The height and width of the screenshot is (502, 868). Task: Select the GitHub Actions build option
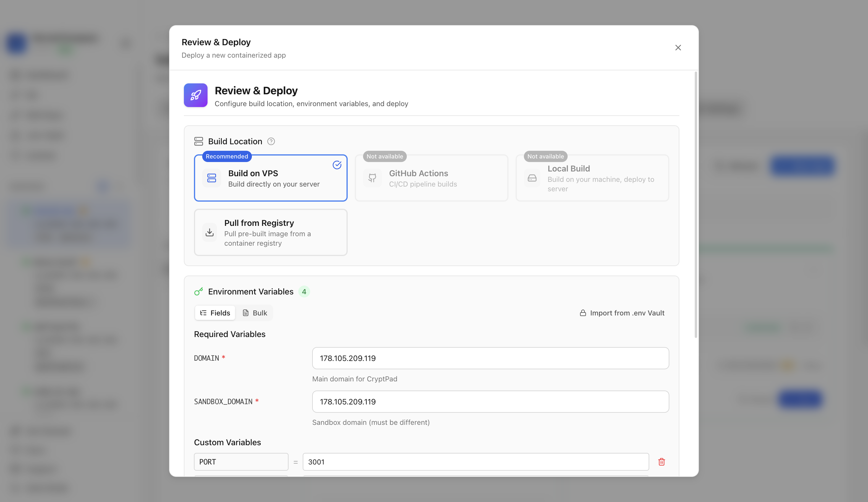(431, 178)
